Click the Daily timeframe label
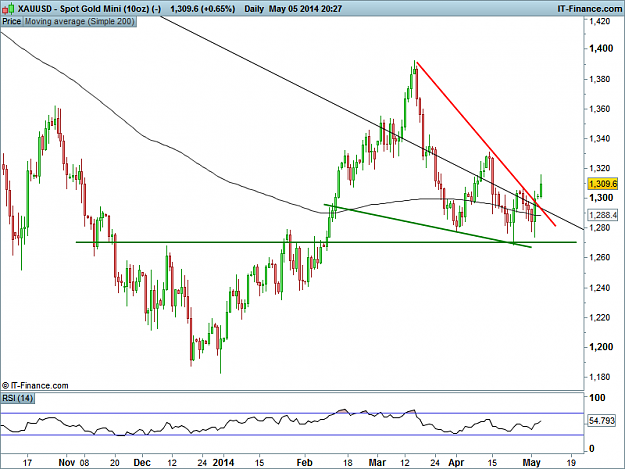This screenshot has width=625, height=469. [x=254, y=8]
